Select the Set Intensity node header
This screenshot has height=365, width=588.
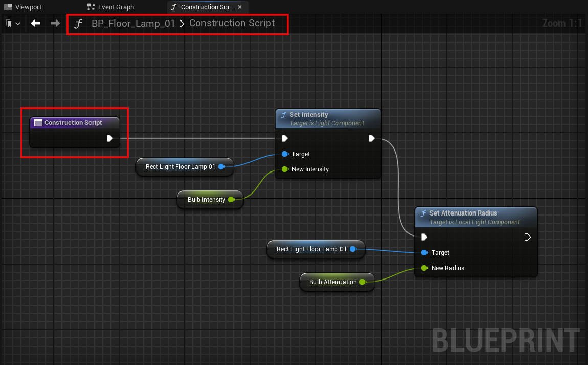pyautogui.click(x=328, y=119)
